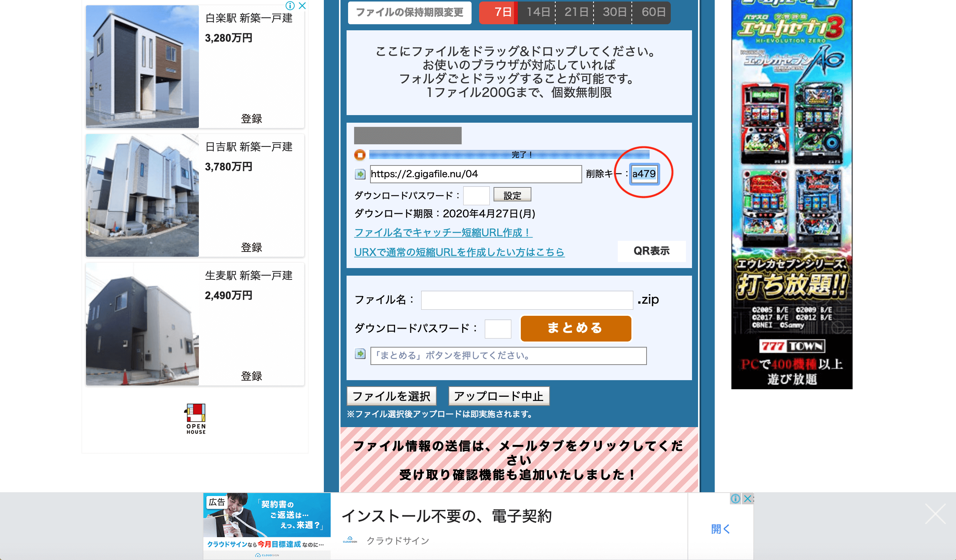
Task: Click the 削除キー field showing a479
Action: tap(644, 174)
